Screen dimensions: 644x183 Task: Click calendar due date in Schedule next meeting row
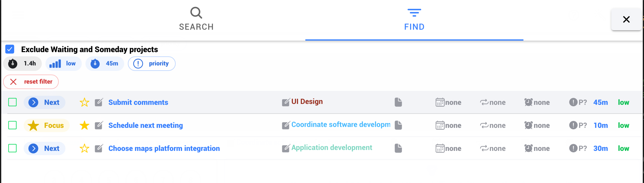coord(448,125)
